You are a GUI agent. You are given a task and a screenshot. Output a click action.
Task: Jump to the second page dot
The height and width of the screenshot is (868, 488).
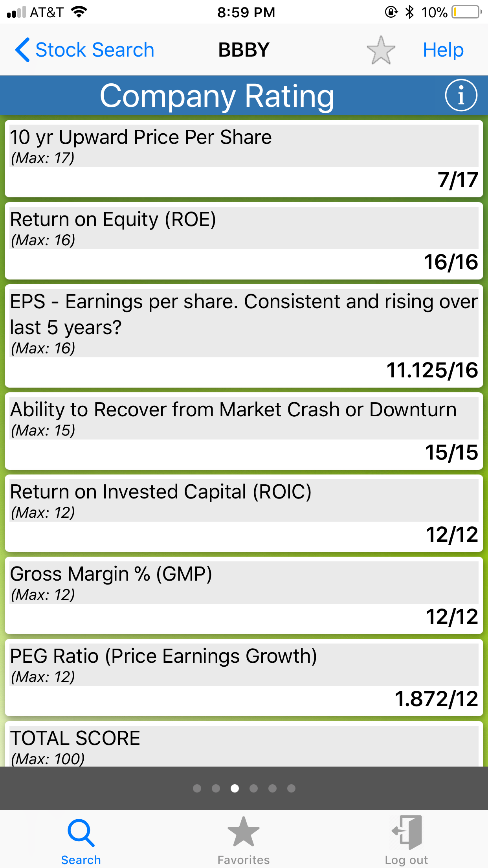pos(216,788)
